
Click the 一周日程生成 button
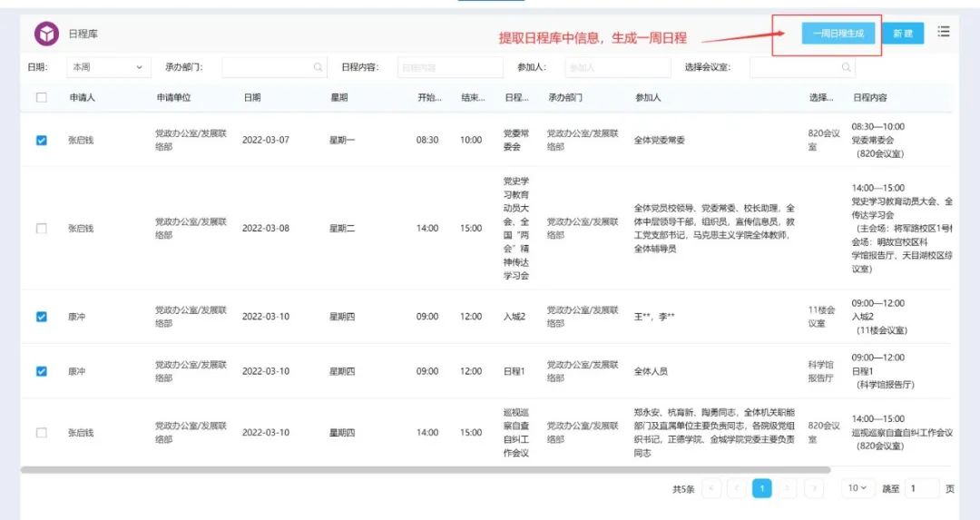838,34
